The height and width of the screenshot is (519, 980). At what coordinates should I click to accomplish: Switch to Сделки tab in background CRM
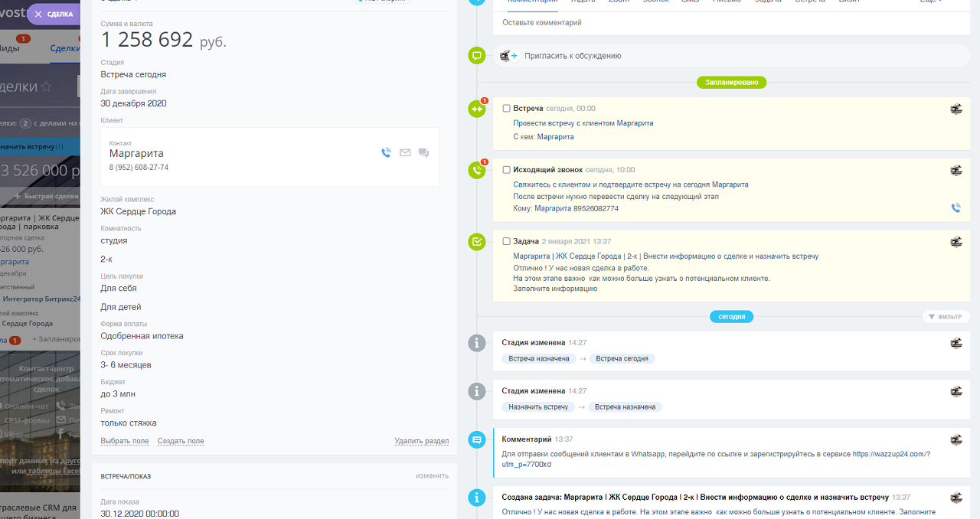click(65, 48)
